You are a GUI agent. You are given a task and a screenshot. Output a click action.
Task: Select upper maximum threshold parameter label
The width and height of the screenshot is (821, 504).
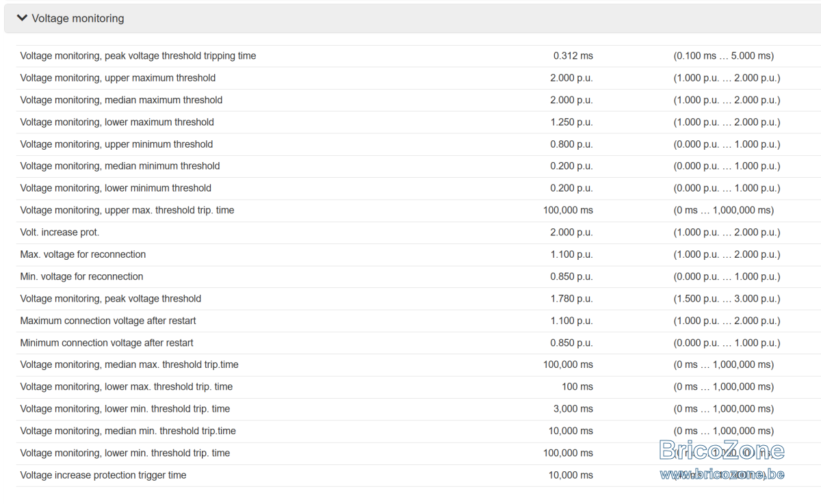click(118, 78)
